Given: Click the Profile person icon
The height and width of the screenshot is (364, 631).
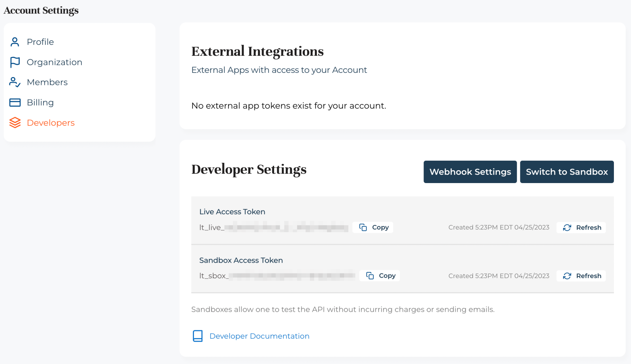Looking at the screenshot, I should coord(15,42).
